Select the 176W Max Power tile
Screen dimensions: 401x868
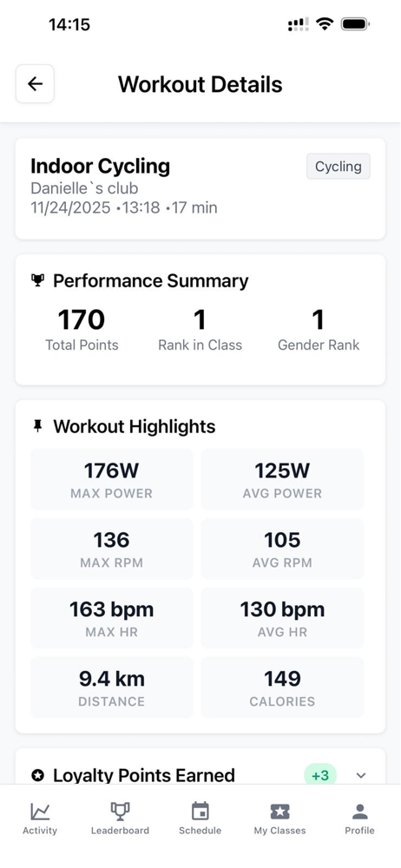tap(111, 479)
